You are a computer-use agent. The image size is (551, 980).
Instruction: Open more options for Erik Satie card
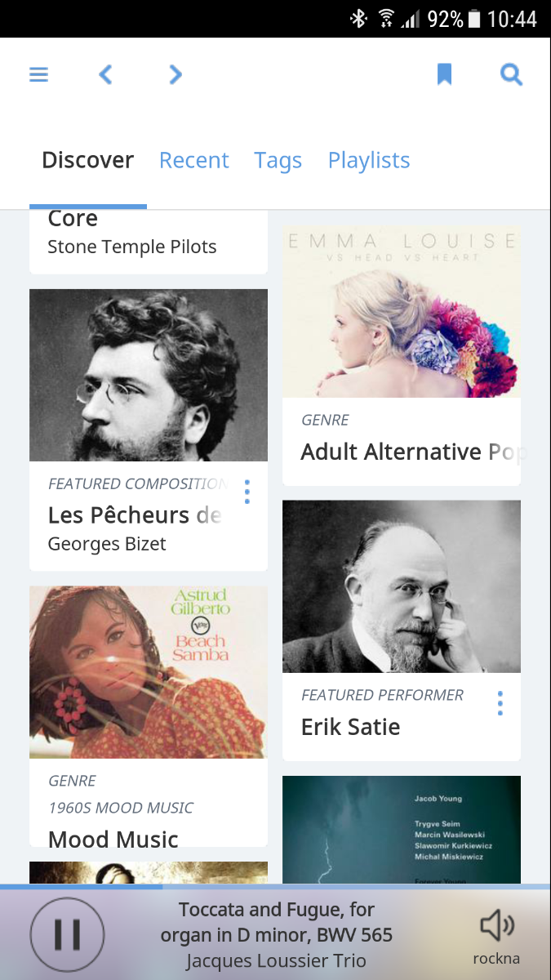(500, 703)
